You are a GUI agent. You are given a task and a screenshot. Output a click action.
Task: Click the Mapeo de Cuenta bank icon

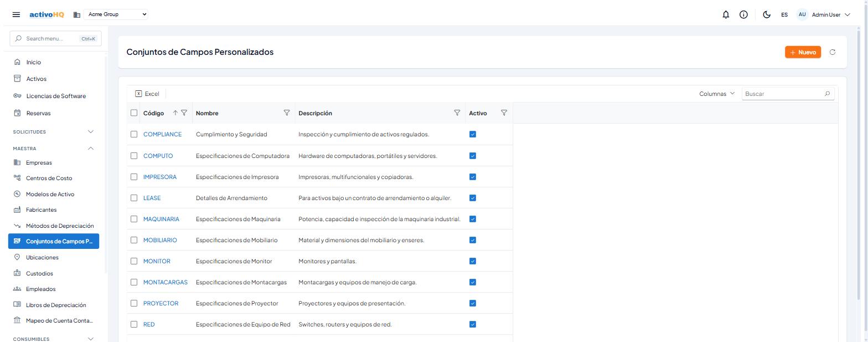pyautogui.click(x=17, y=320)
